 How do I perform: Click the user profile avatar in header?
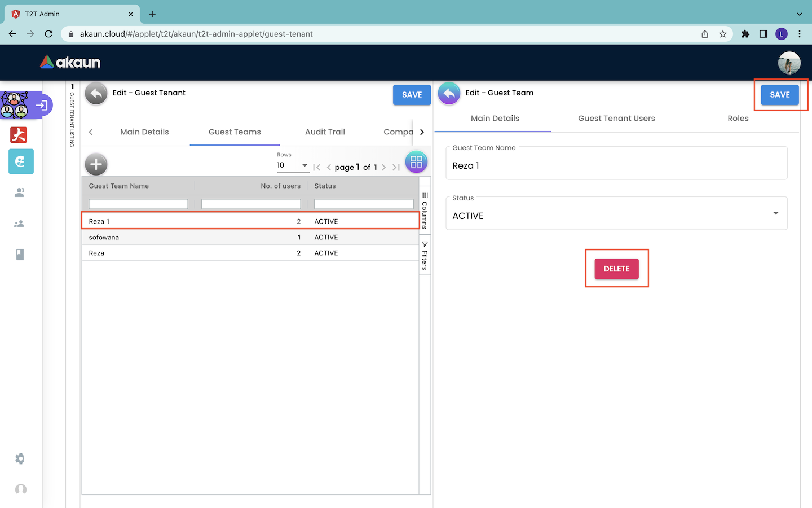(x=789, y=63)
